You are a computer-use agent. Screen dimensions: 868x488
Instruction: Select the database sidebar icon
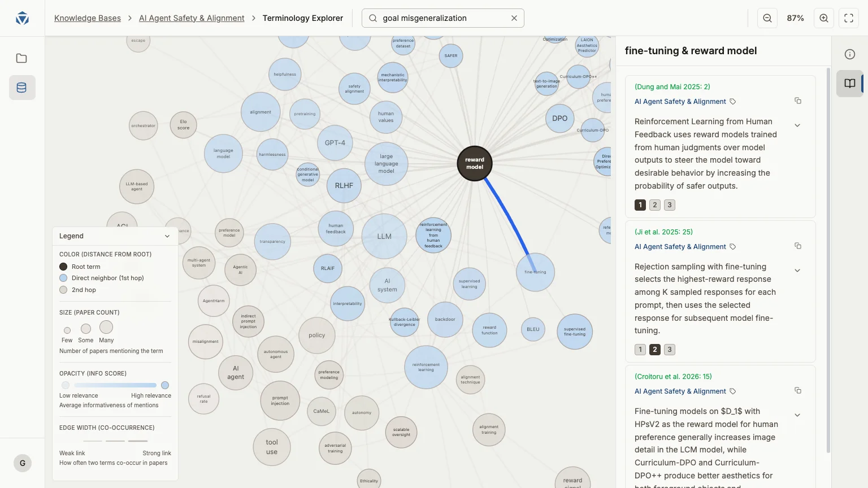pos(21,88)
